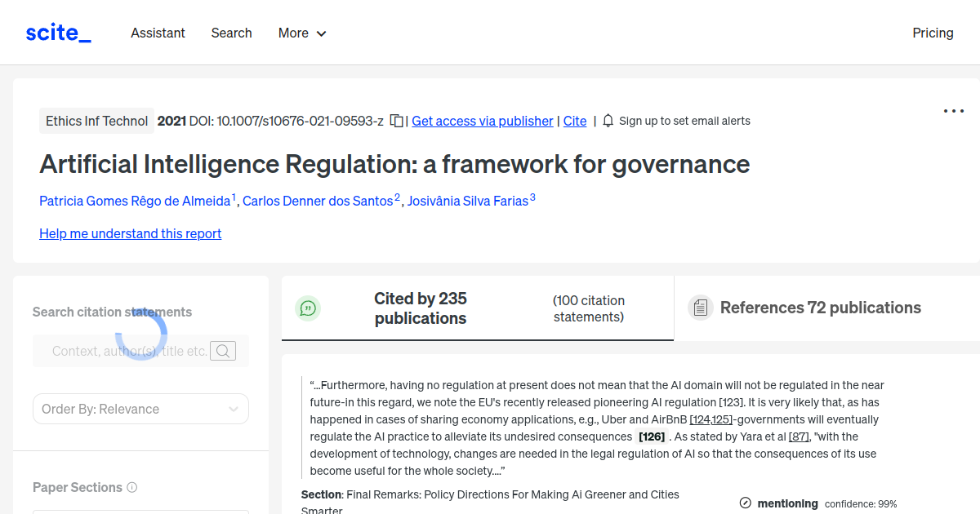Click the references document icon

point(701,307)
